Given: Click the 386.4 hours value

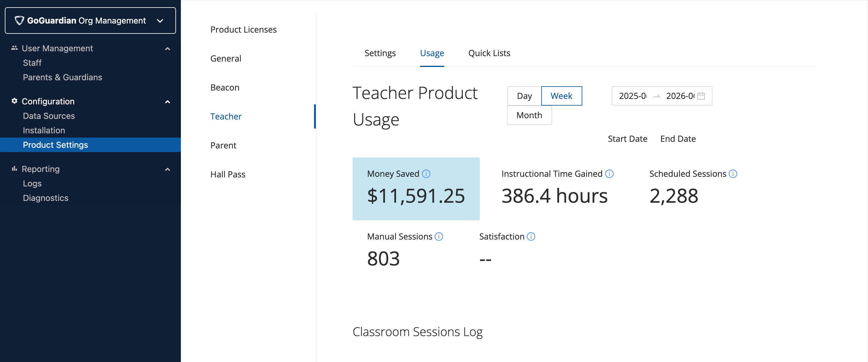Looking at the screenshot, I should point(555,196).
